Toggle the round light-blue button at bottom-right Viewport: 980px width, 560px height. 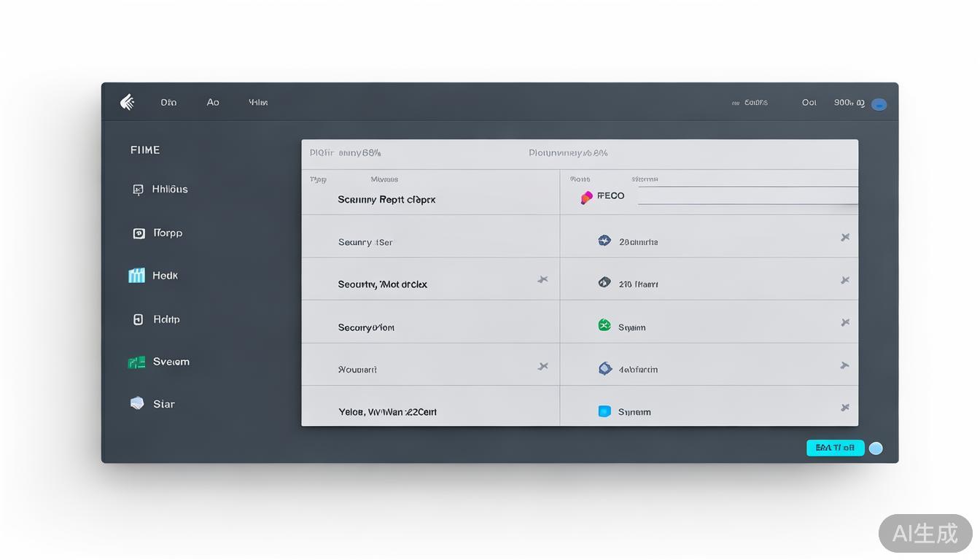(x=876, y=448)
